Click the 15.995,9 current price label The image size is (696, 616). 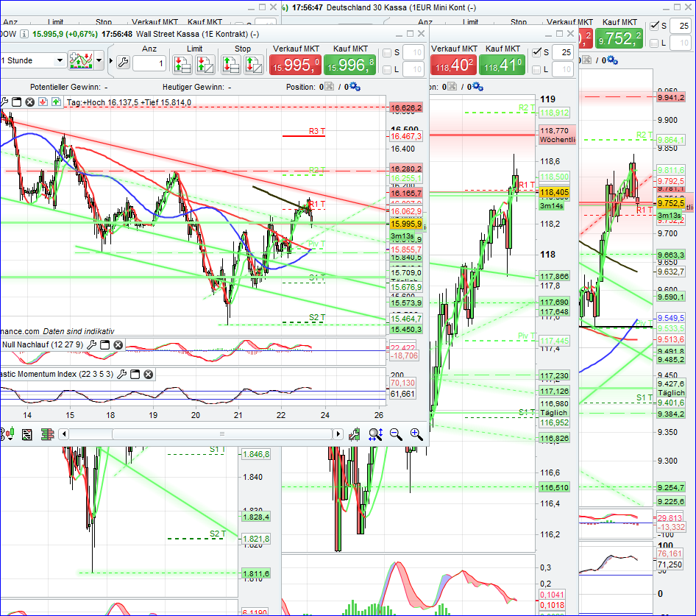pos(405,224)
